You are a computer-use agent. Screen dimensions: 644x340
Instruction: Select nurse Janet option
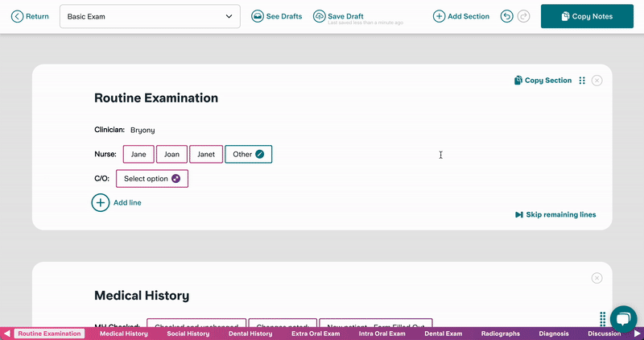206,154
